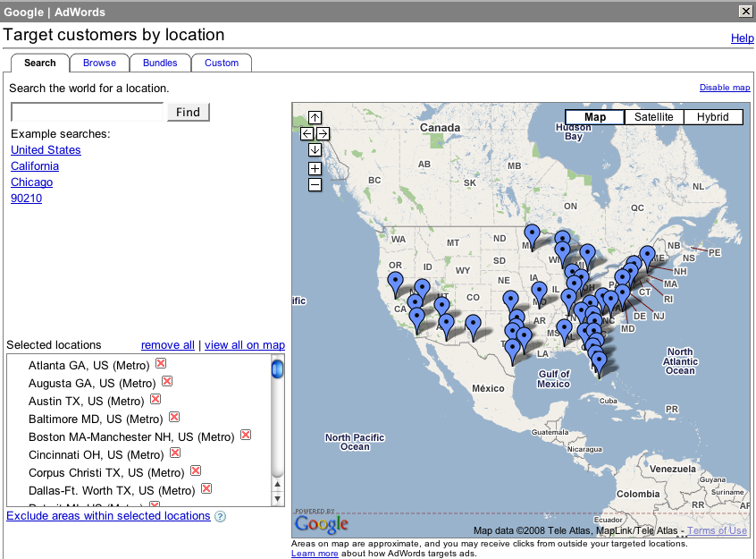Pan the map right with the arrow button
This screenshot has width=756, height=559.
pyautogui.click(x=323, y=133)
